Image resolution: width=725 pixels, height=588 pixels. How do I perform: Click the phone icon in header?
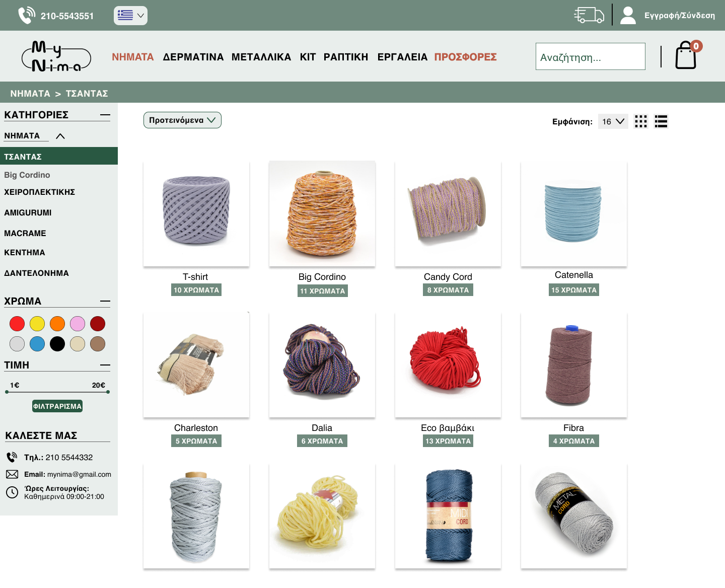point(26,16)
